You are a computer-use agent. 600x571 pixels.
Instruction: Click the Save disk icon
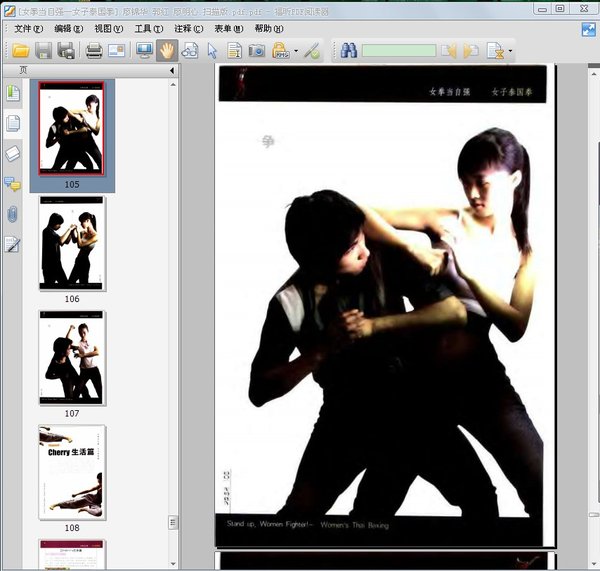(x=44, y=50)
